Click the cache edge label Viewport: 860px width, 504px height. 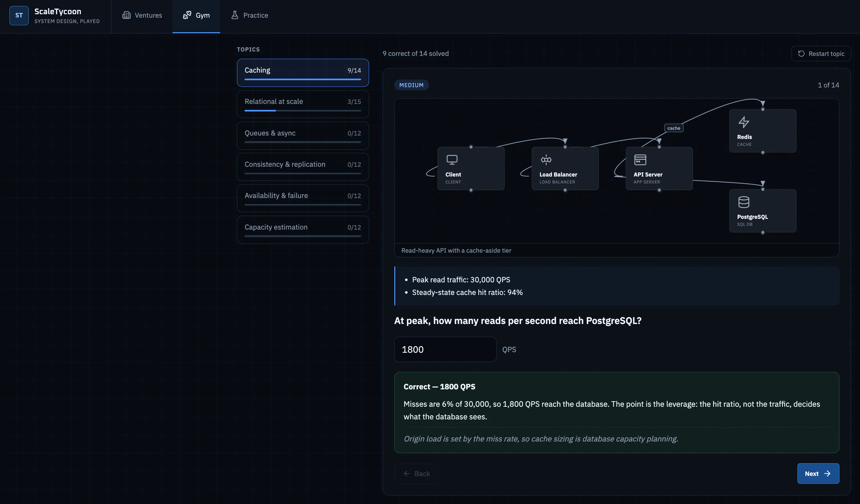[x=674, y=128]
